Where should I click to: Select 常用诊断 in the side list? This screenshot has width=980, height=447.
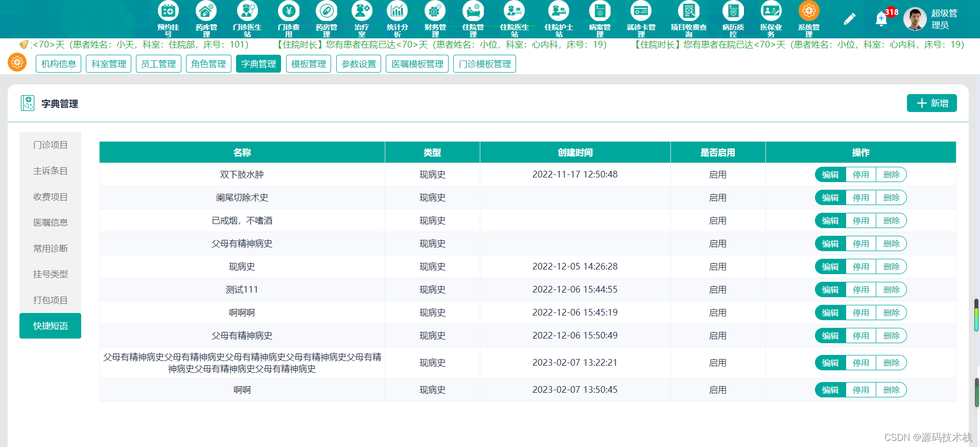(x=50, y=249)
